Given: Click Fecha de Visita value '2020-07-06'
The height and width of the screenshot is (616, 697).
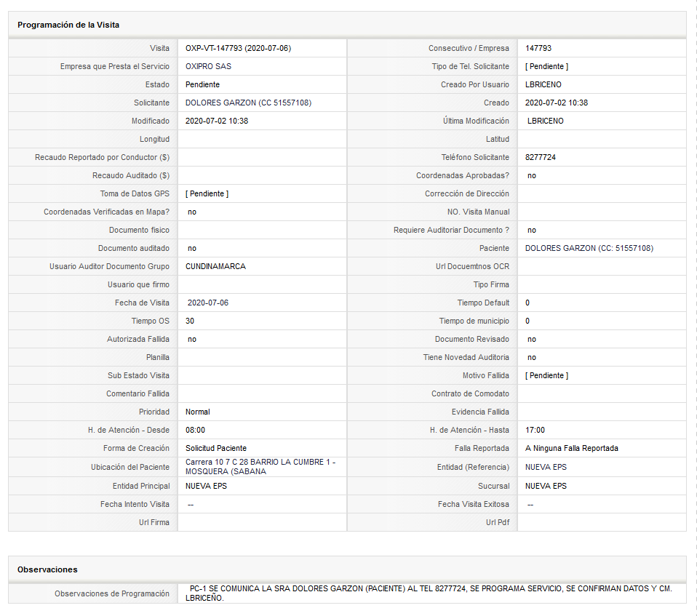Looking at the screenshot, I should point(208,303).
